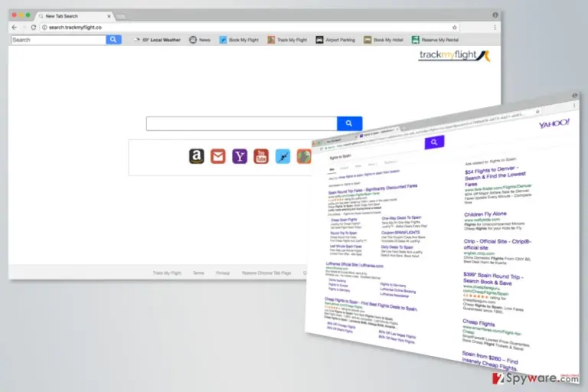Open the YouTube shortcut icon
Viewport: 588px width, 392px height.
click(x=261, y=156)
